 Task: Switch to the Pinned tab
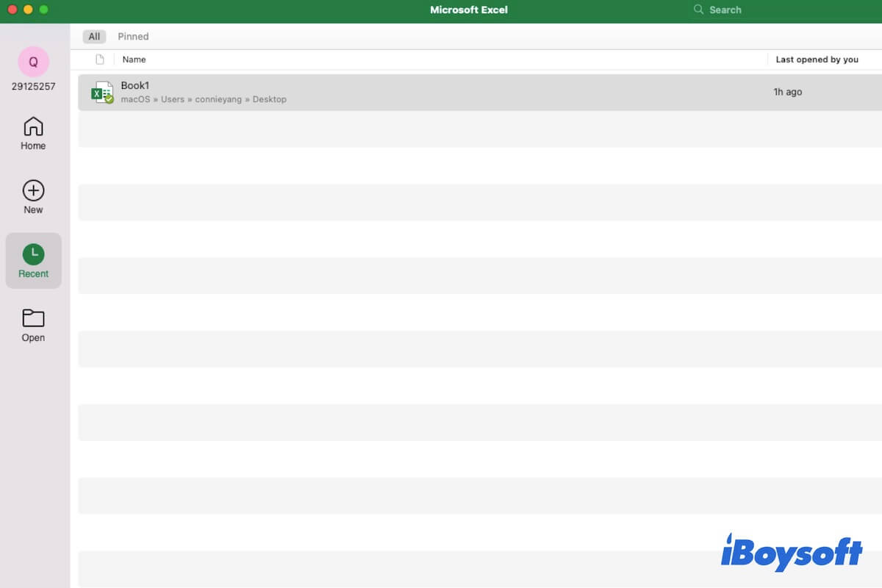(x=133, y=36)
